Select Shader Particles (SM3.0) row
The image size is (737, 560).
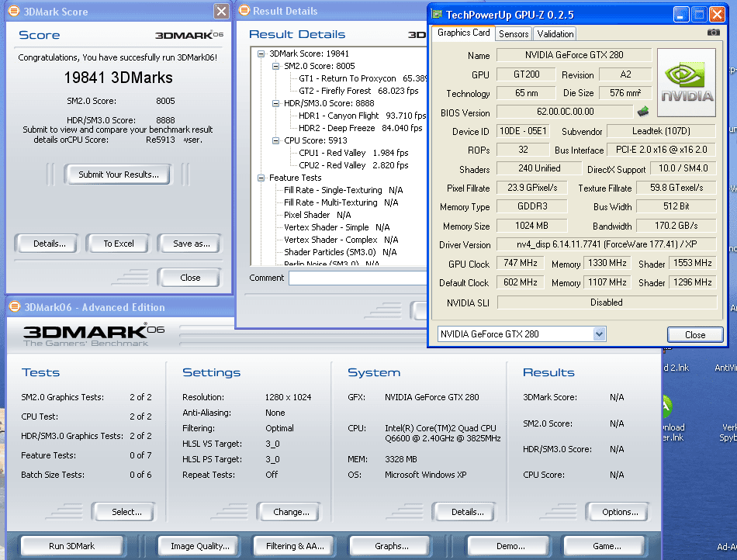(x=341, y=252)
